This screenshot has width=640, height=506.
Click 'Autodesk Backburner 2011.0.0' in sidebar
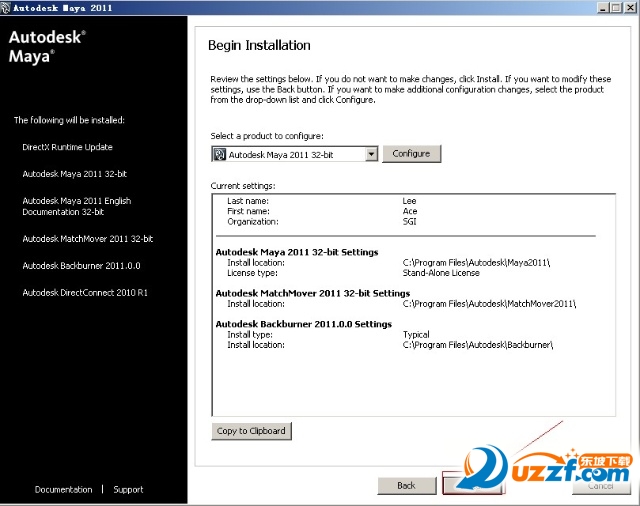click(81, 266)
